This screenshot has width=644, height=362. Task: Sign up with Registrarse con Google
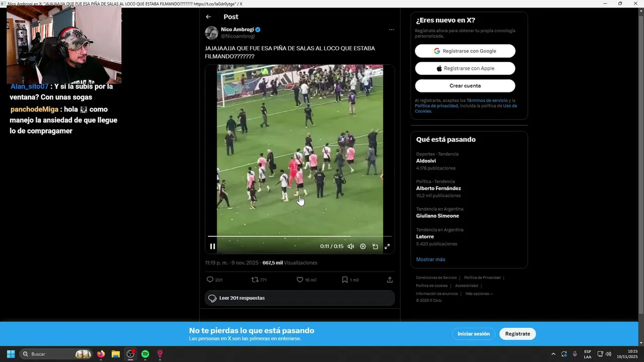coord(465,51)
